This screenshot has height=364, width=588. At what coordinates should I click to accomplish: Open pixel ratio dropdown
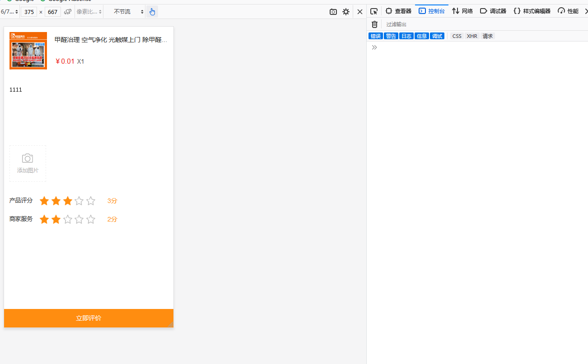click(x=89, y=12)
